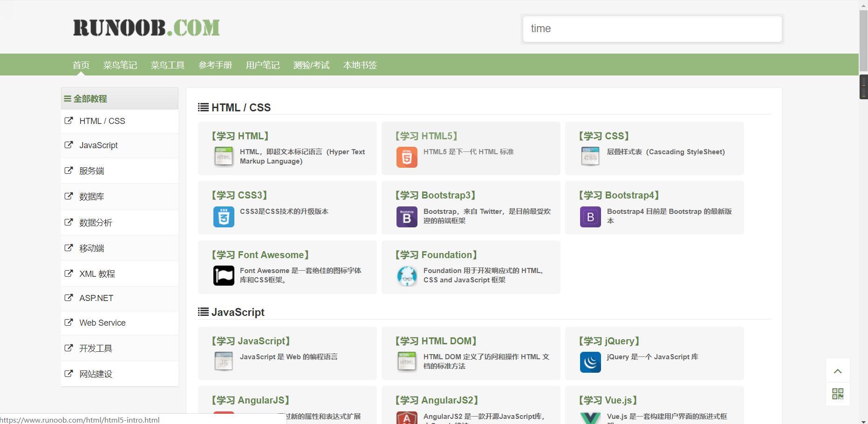The width and height of the screenshot is (868, 424).
Task: Click external link icon beside HTML / CSS
Action: click(x=68, y=121)
